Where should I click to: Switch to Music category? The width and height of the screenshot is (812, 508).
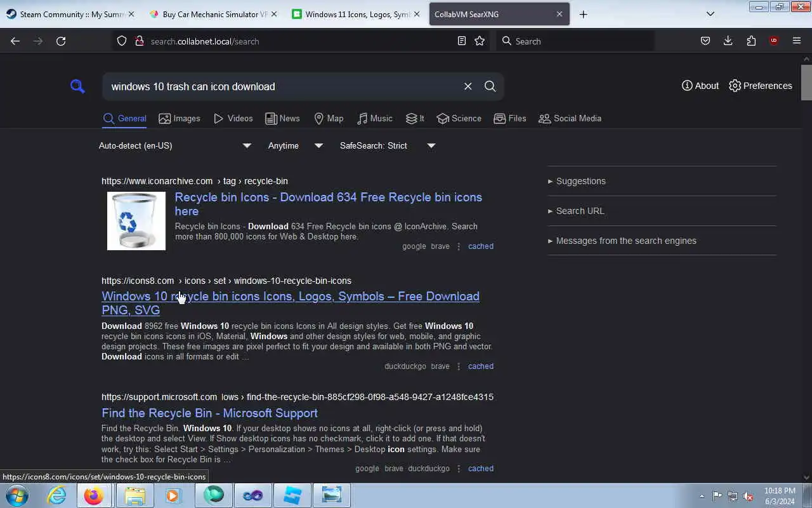coord(374,118)
